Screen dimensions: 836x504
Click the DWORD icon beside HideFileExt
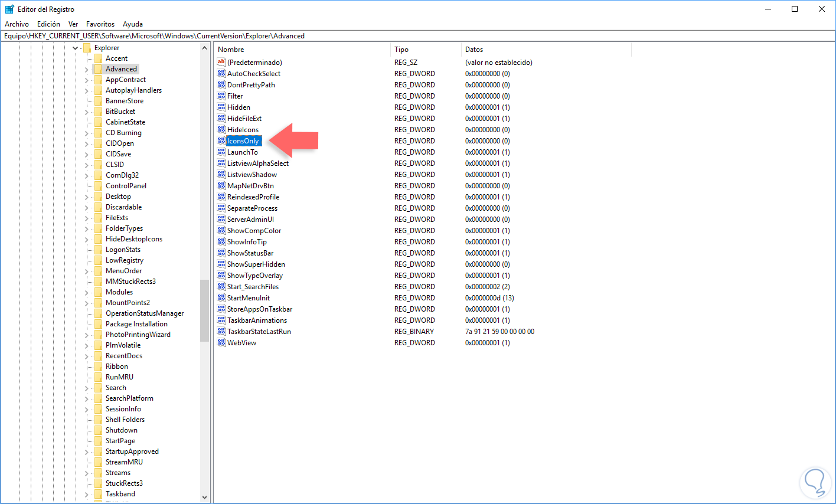(221, 118)
